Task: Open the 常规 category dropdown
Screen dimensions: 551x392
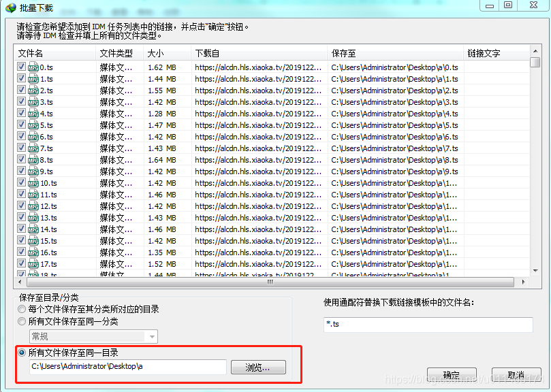Action: click(93, 336)
